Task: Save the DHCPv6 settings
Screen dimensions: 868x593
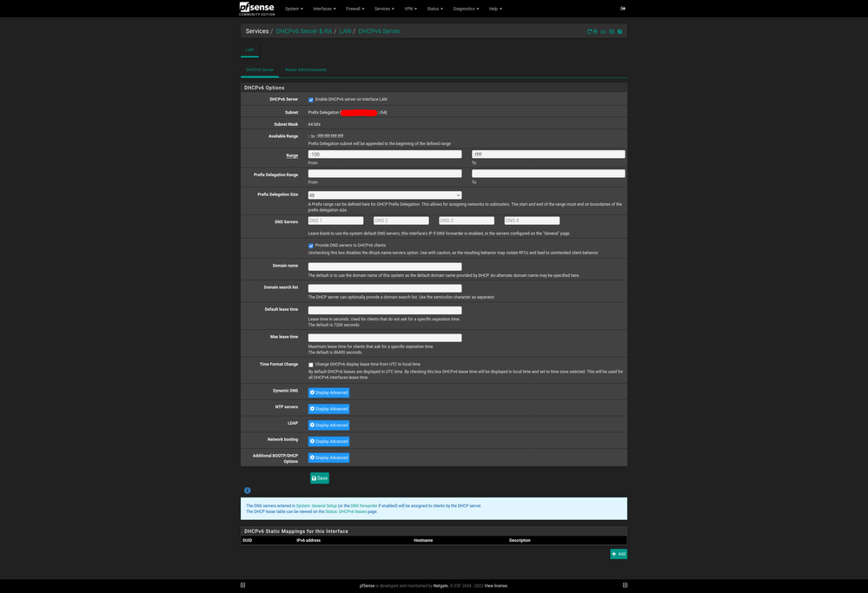Action: 320,478
